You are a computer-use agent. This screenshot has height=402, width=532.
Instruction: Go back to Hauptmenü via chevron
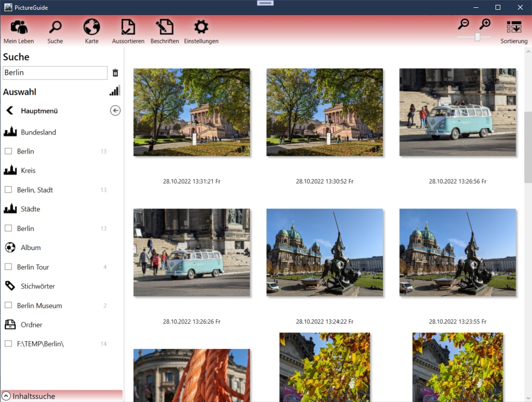click(x=10, y=110)
